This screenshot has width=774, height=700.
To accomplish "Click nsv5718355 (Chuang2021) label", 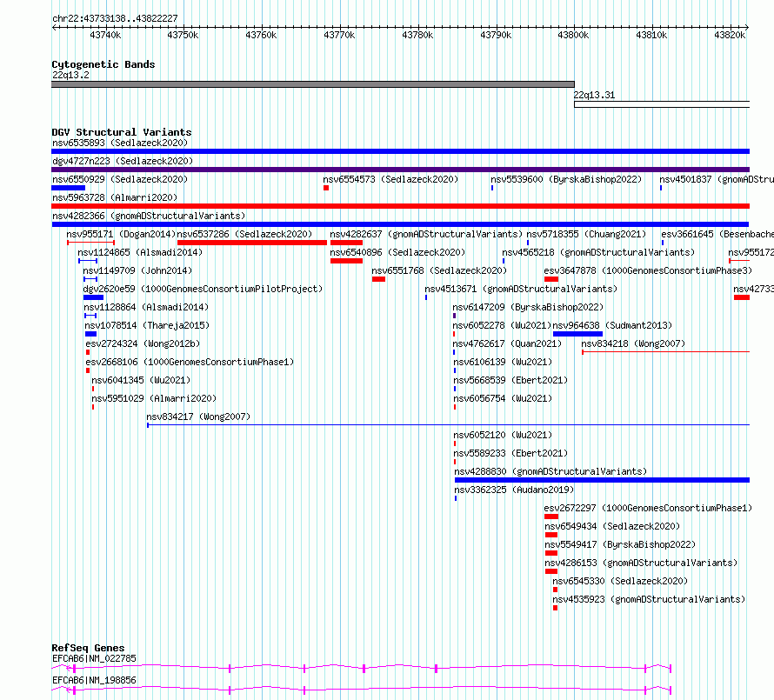I will point(586,235).
